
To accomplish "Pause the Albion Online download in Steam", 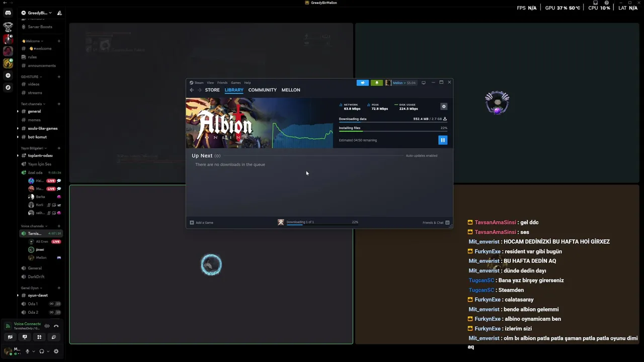I will [x=443, y=140].
